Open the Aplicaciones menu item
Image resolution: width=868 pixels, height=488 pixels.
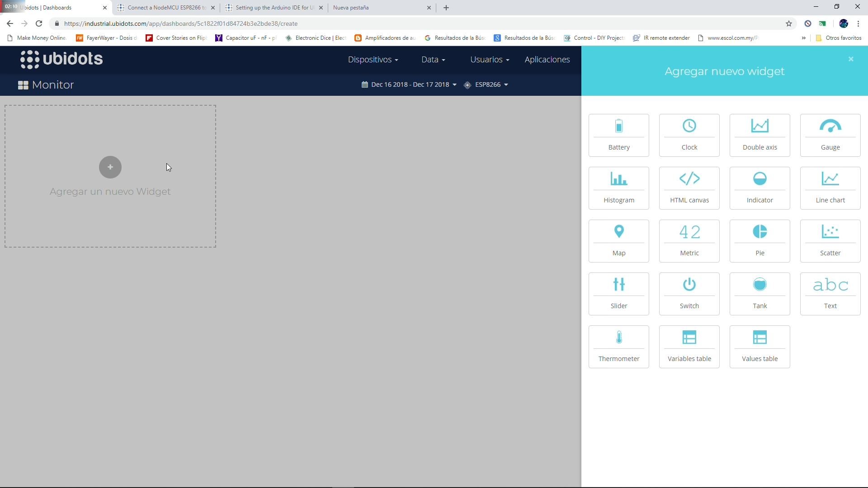pyautogui.click(x=547, y=60)
